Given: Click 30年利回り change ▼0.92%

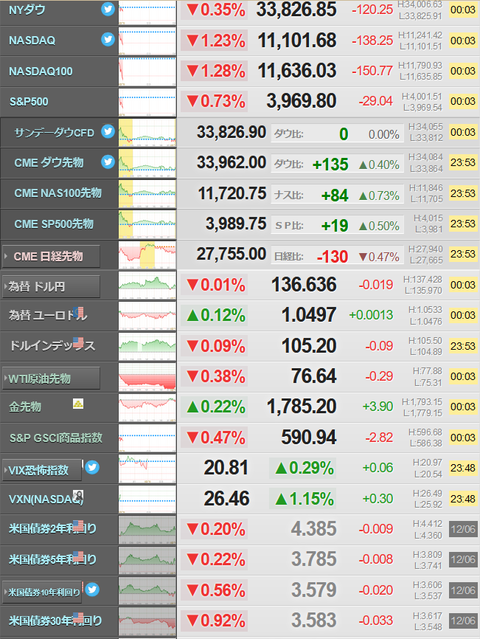Looking at the screenshot, I should click(216, 621).
